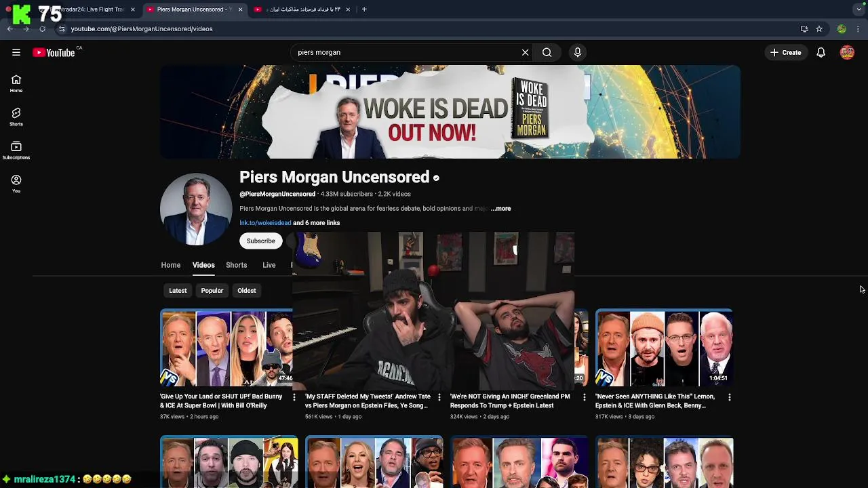Viewport: 868px width, 488px height.
Task: Switch to the Persian-titled YouTube tab
Action: pos(302,9)
